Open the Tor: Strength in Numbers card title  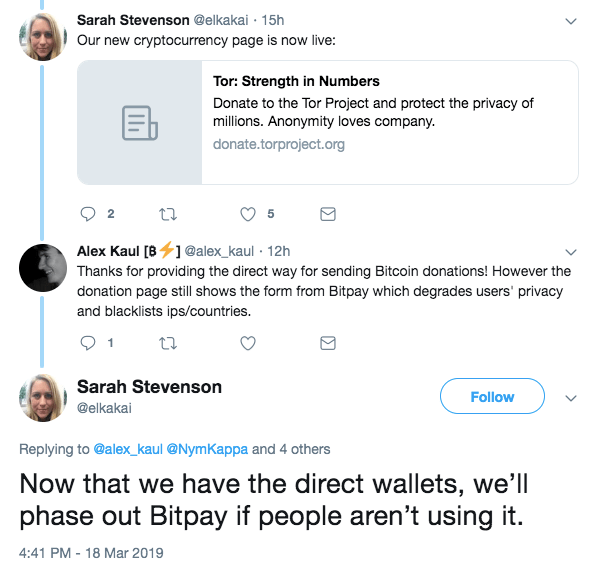tap(296, 81)
